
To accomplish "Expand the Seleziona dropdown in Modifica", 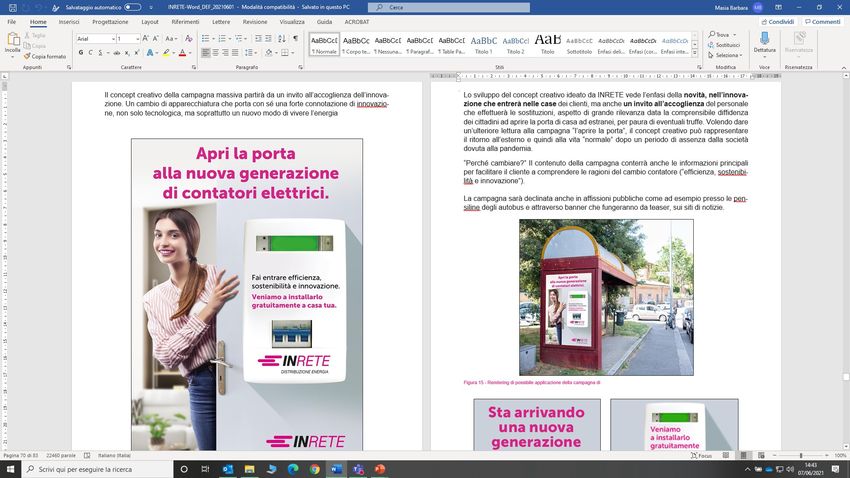I will (x=727, y=55).
